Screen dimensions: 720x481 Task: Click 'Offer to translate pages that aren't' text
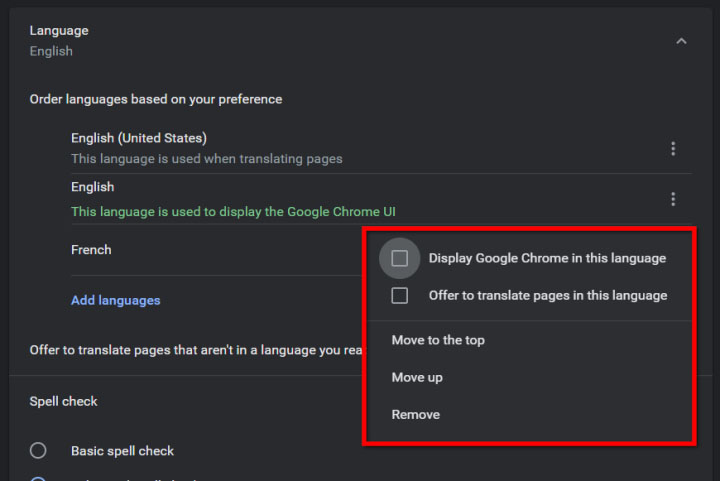131,350
